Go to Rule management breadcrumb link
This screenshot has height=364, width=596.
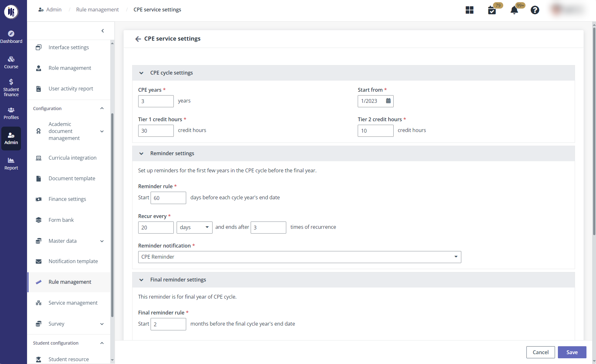[97, 10]
